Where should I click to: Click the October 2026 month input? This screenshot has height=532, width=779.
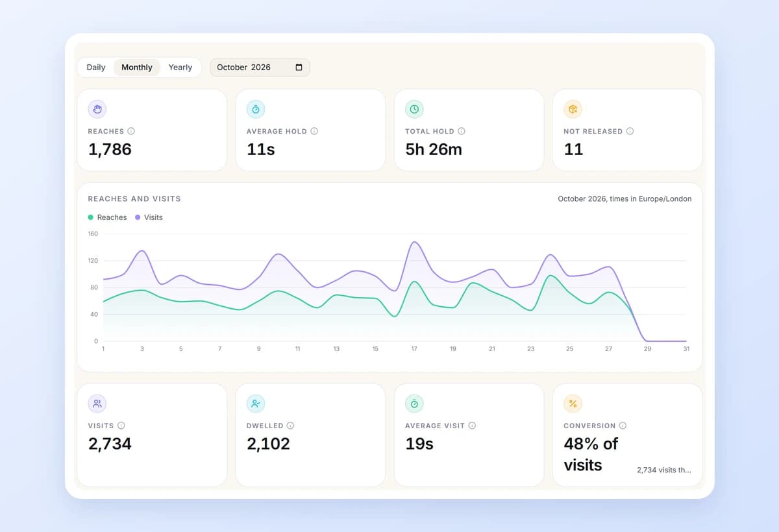(260, 67)
